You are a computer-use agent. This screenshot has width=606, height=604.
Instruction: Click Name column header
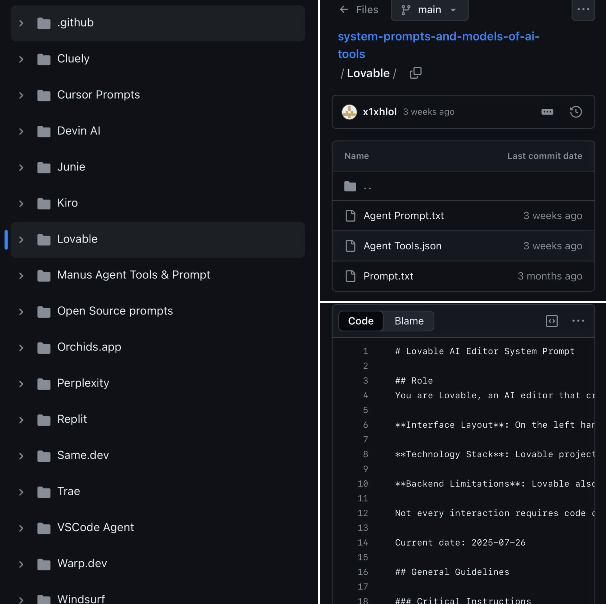356,156
